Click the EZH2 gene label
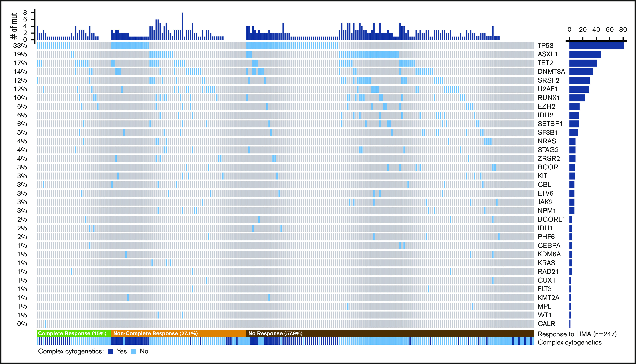 [546, 106]
